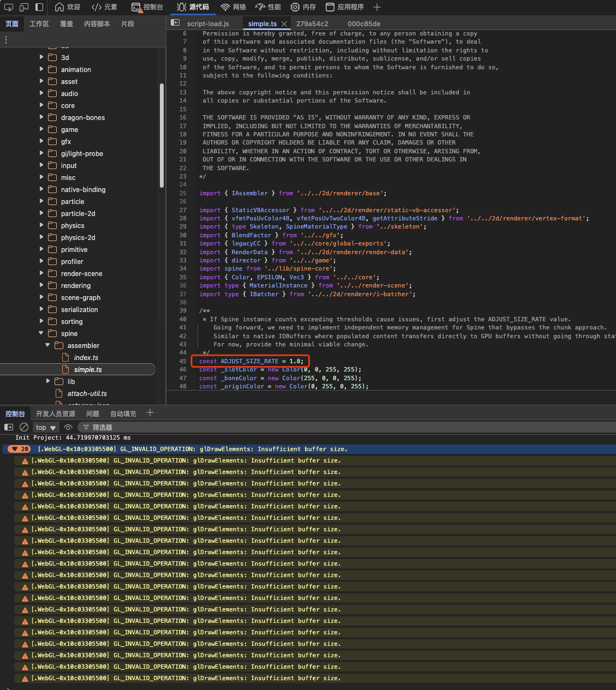Viewport: 616px width, 690px height.
Task: Toggle device emulation mode
Action: click(24, 7)
